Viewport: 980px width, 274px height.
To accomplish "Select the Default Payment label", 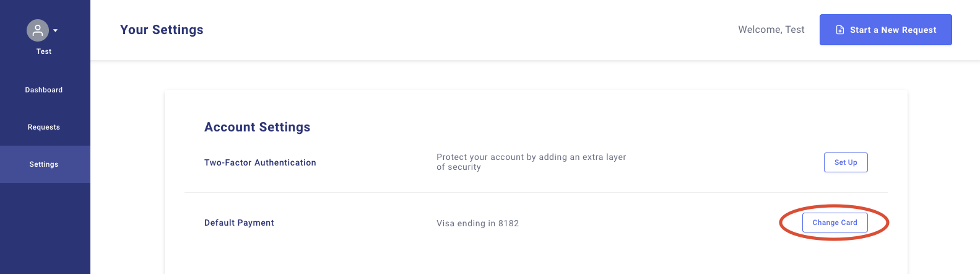I will click(239, 223).
